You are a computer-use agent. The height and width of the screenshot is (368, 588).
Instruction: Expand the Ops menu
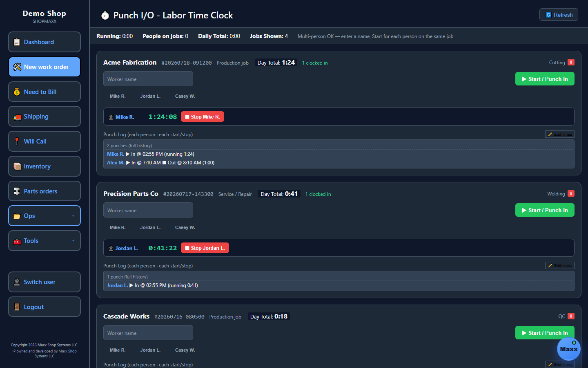45,216
